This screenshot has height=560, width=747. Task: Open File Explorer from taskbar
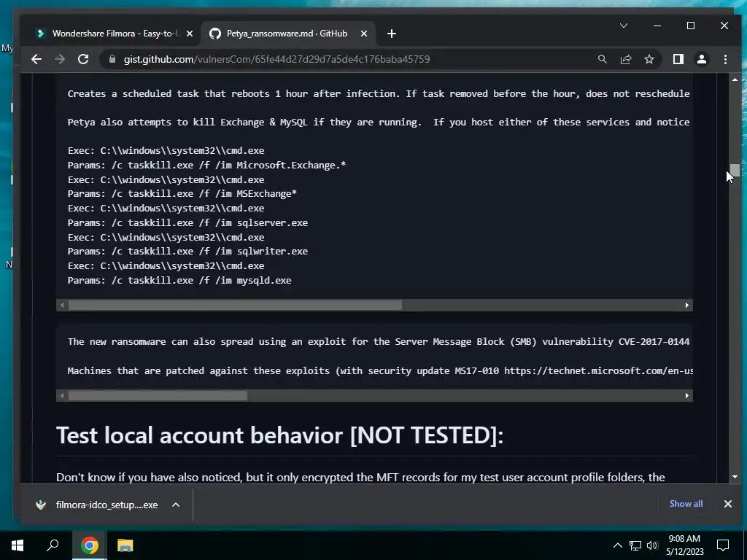coord(125,545)
